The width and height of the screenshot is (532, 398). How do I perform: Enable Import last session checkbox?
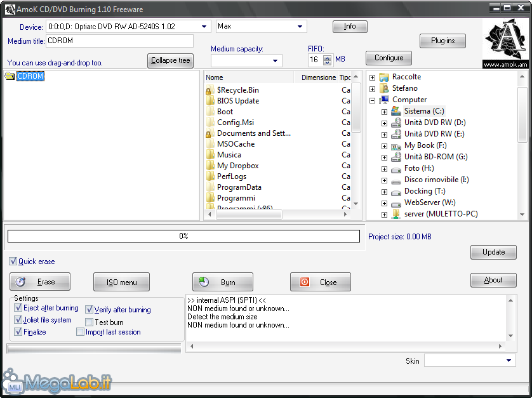pos(81,332)
